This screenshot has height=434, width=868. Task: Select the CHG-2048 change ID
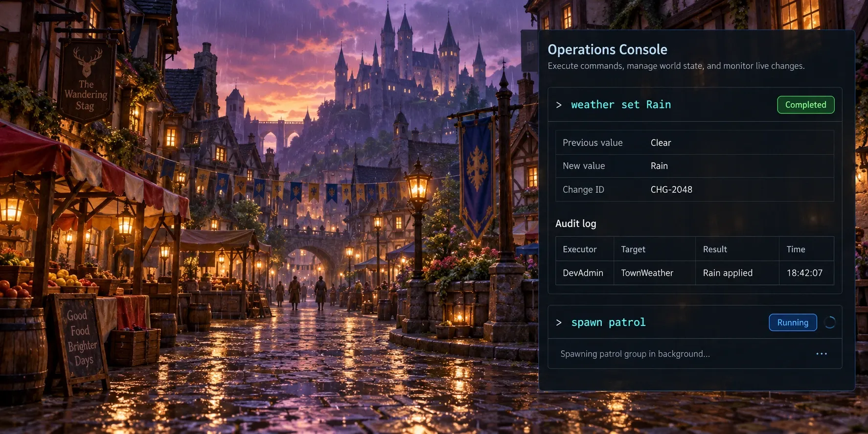(671, 189)
